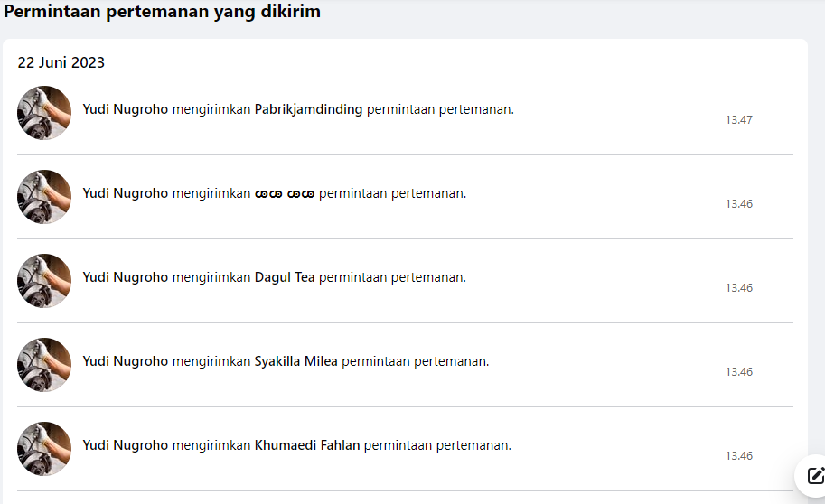The width and height of the screenshot is (825, 504).
Task: Click Yudi Nugroho name in Dagul Tea entry
Action: click(126, 277)
